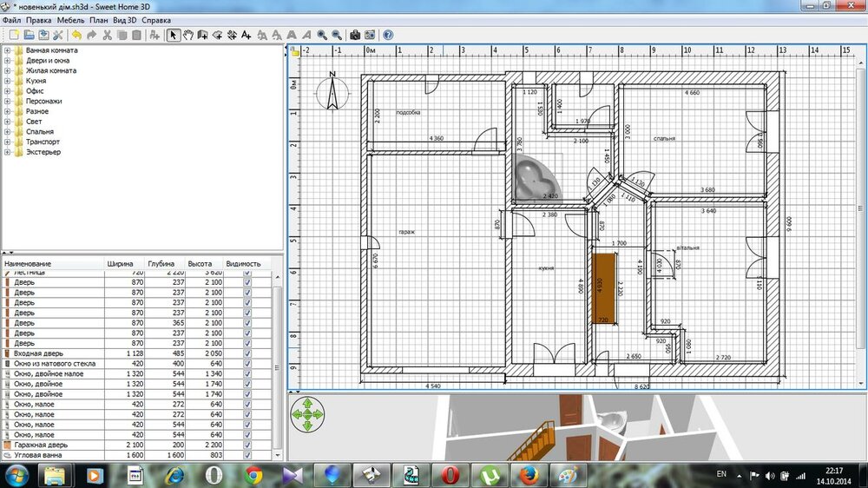Uncheck visibility of Гаражная дверь row
This screenshot has width=868, height=488.
(248, 445)
